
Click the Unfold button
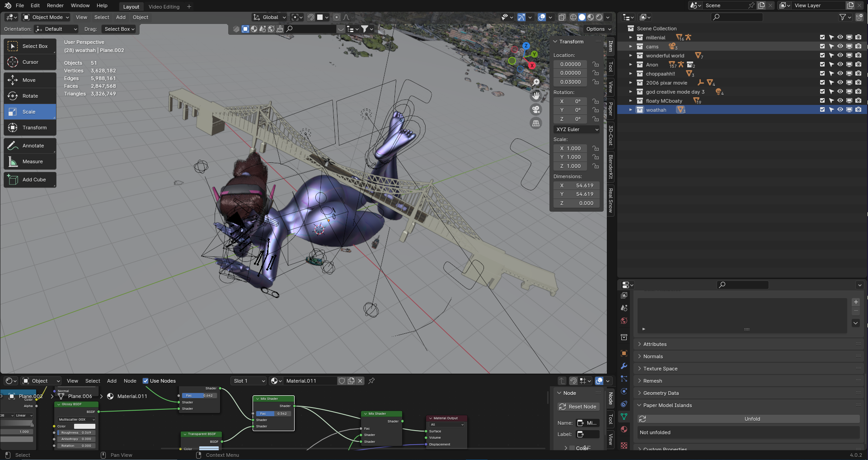pyautogui.click(x=748, y=419)
